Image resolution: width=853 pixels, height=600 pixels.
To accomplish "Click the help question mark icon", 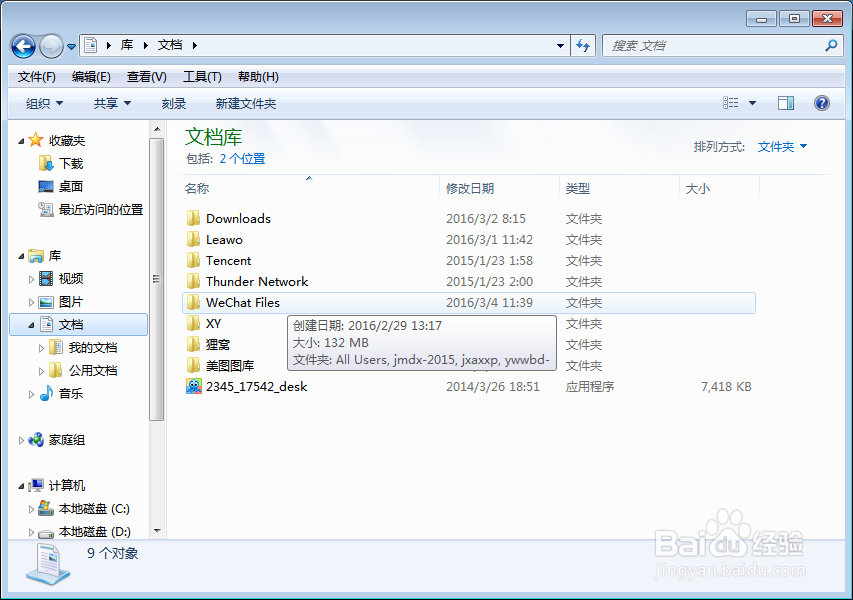I will click(x=821, y=103).
